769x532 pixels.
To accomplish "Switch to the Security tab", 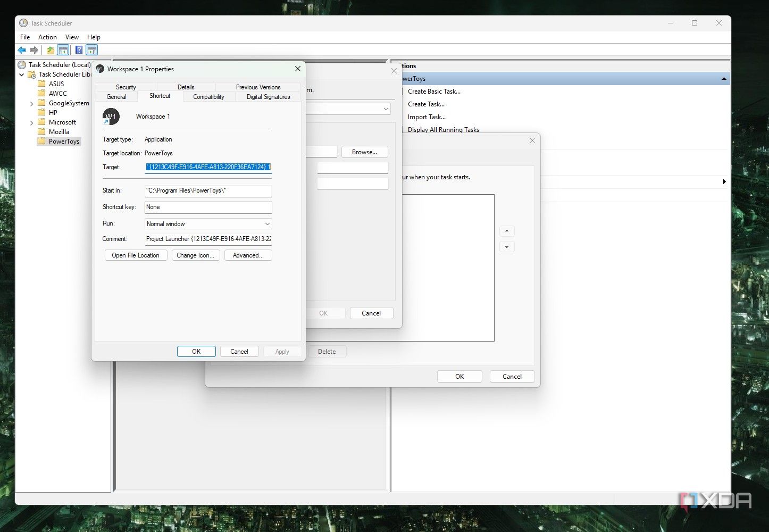I will (x=126, y=87).
